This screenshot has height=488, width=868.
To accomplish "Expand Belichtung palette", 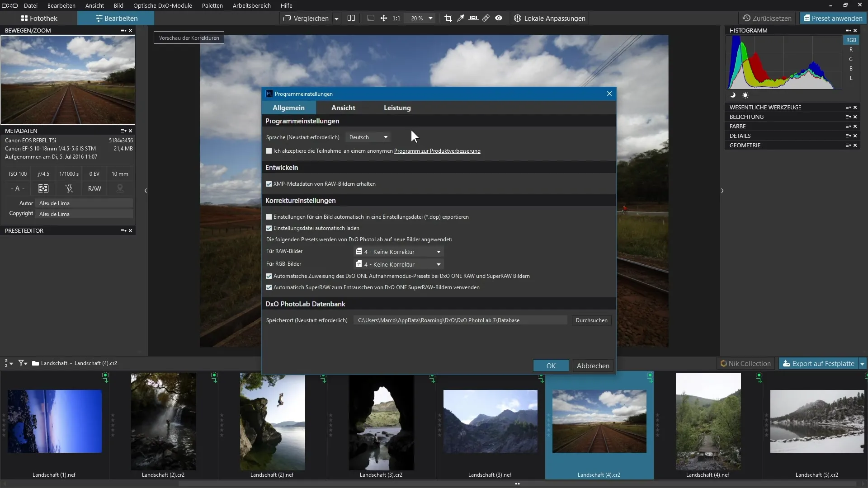I will 746,117.
